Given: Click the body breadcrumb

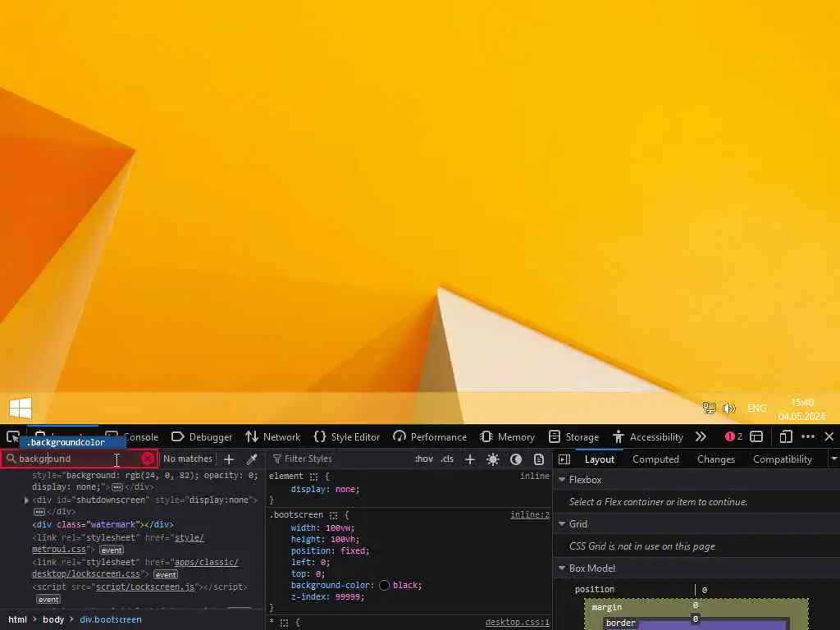Looking at the screenshot, I should [53, 619].
